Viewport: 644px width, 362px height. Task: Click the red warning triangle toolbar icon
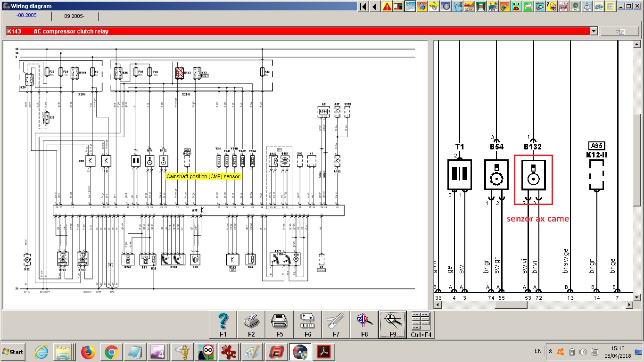point(387,7)
